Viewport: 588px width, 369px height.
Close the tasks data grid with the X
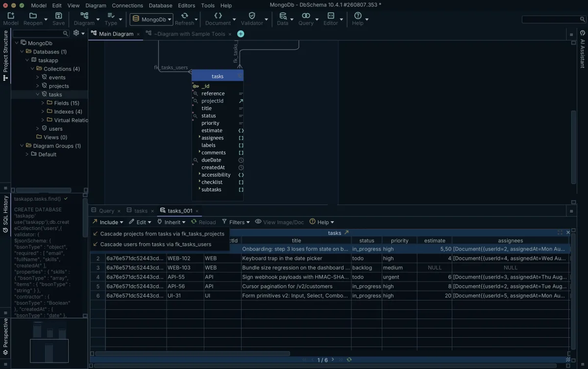568,232
